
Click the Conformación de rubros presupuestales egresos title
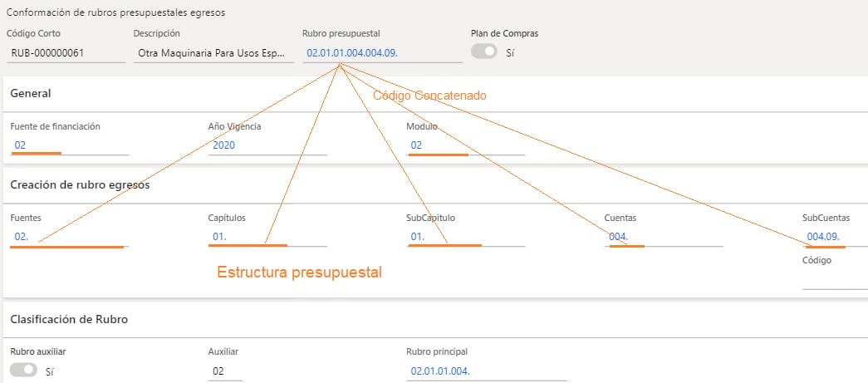(115, 13)
